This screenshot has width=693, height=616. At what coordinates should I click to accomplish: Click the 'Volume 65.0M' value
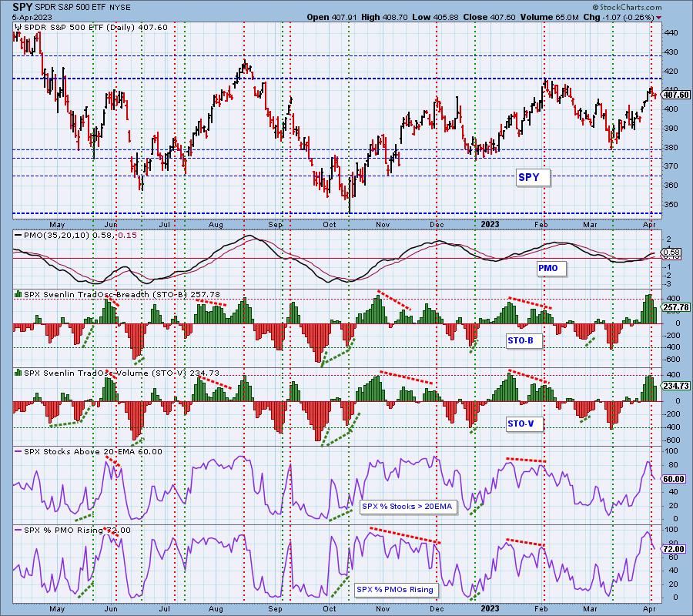549,18
